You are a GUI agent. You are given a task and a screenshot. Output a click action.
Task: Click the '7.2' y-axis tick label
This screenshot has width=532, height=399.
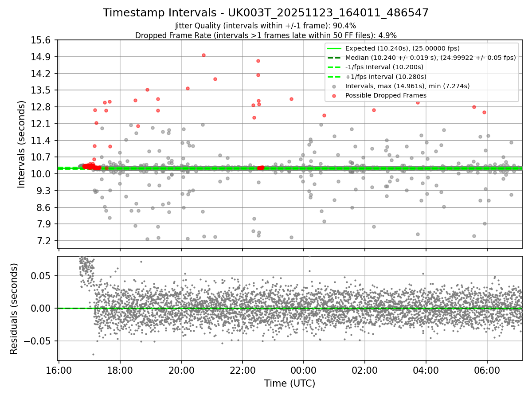pyautogui.click(x=44, y=241)
